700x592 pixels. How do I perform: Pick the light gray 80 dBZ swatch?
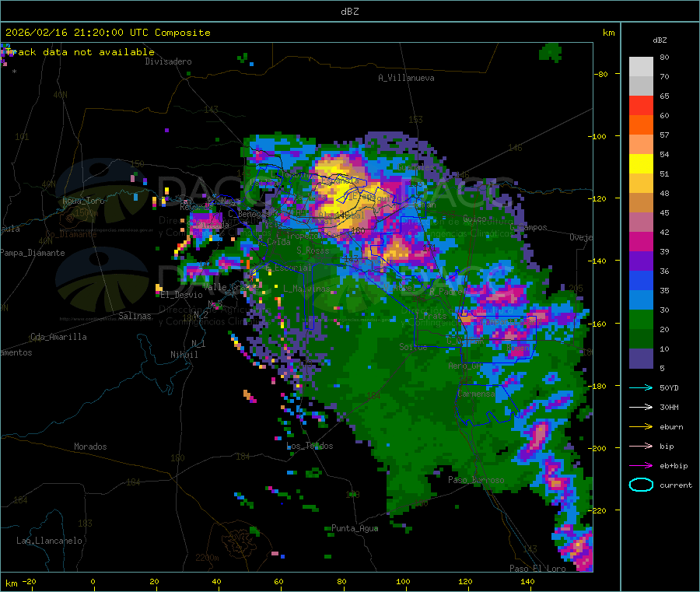pos(641,67)
